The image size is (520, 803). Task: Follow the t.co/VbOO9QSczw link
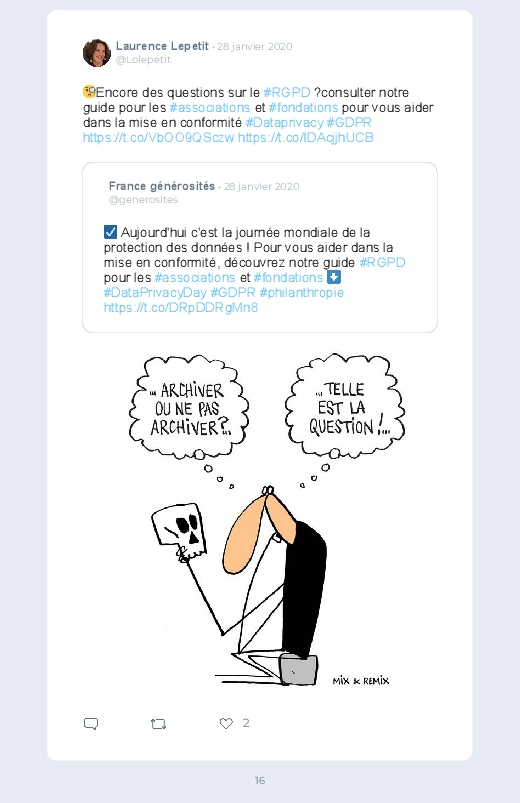[x=159, y=138]
